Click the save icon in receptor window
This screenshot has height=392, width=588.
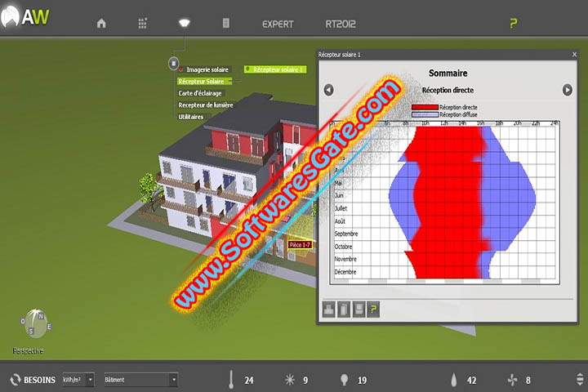[x=359, y=310]
